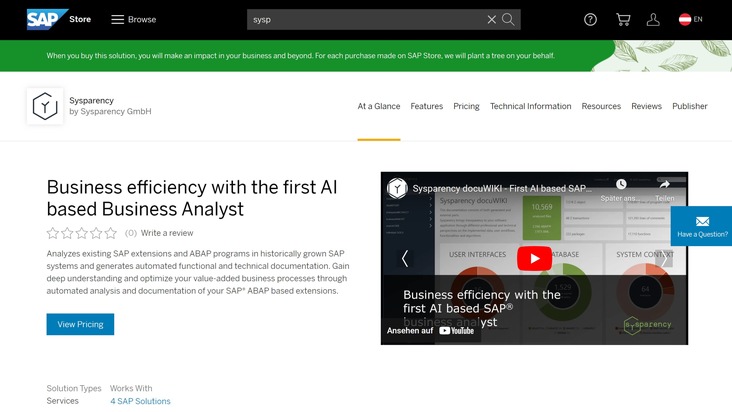This screenshot has width=732, height=412.
Task: Click the Später ansehen clock icon
Action: pos(620,185)
